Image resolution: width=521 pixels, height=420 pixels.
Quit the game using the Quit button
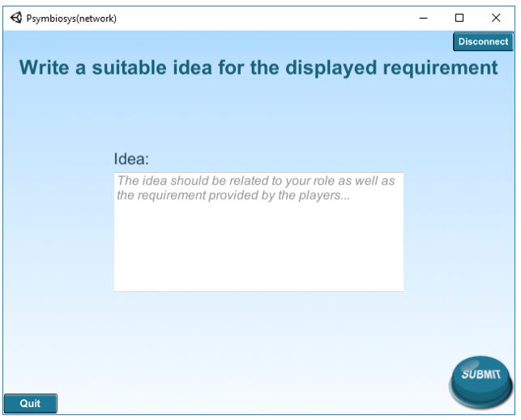coord(31,403)
